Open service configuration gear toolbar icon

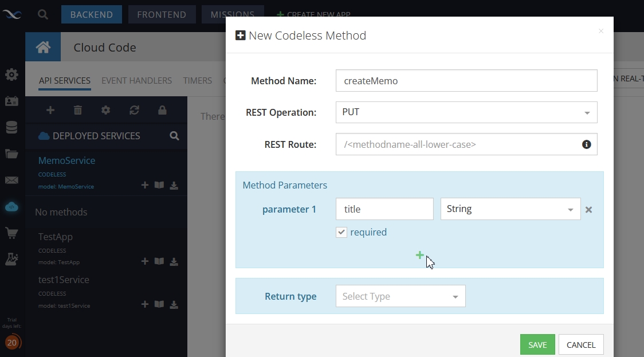click(x=105, y=110)
